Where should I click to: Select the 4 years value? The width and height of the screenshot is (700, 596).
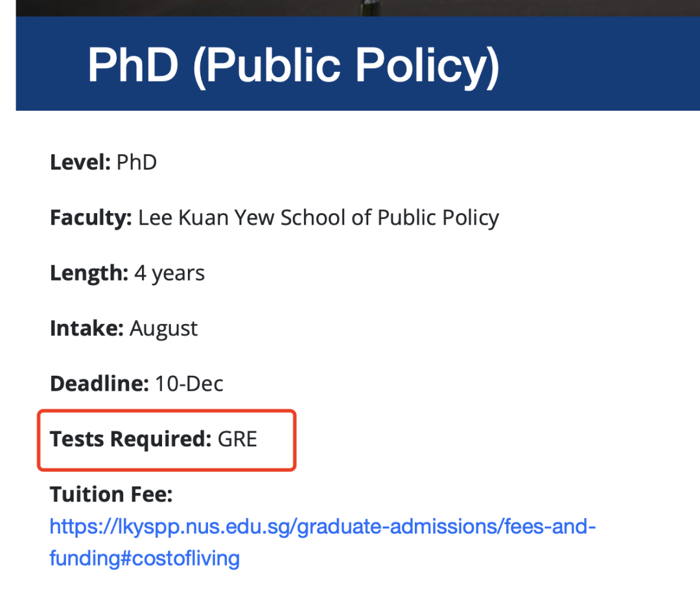point(170,273)
